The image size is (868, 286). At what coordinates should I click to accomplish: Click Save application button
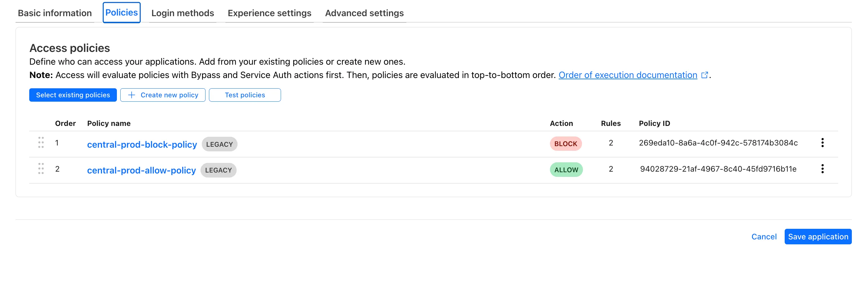coord(818,237)
